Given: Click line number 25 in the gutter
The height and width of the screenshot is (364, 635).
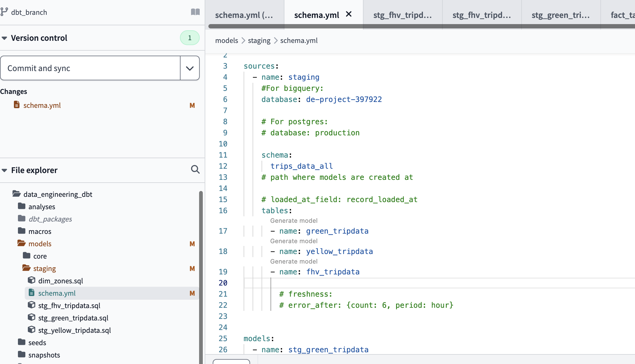Looking at the screenshot, I should [223, 338].
